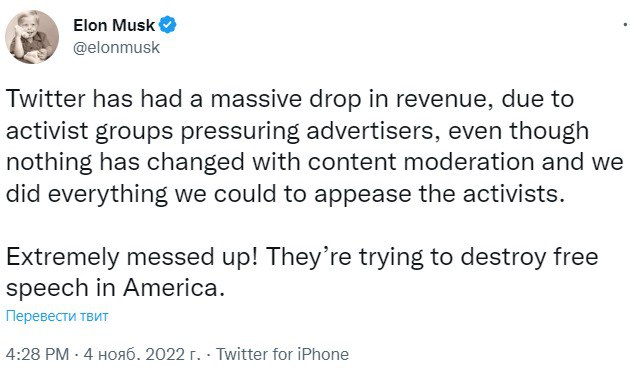Screen dimensions: 630x371
Task: Click the word appease in the tweet
Action: pyautogui.click(x=363, y=195)
